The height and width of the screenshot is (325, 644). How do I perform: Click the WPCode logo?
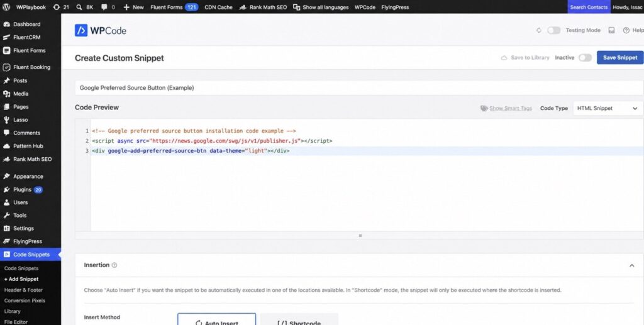point(100,30)
